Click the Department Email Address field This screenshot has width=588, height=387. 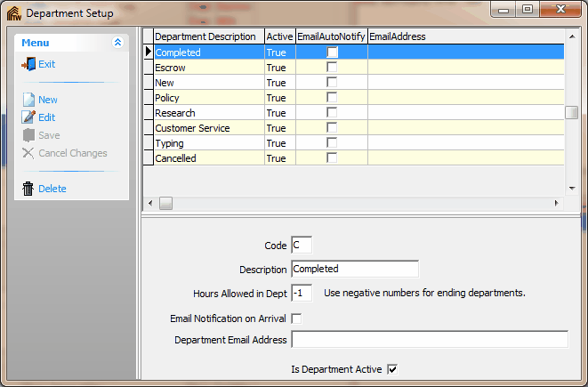coord(429,339)
